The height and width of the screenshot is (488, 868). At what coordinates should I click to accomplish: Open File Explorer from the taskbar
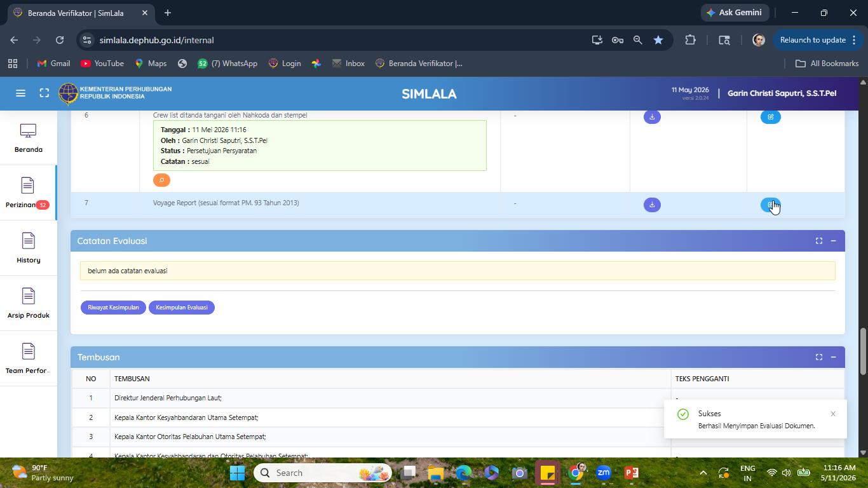[435, 473]
